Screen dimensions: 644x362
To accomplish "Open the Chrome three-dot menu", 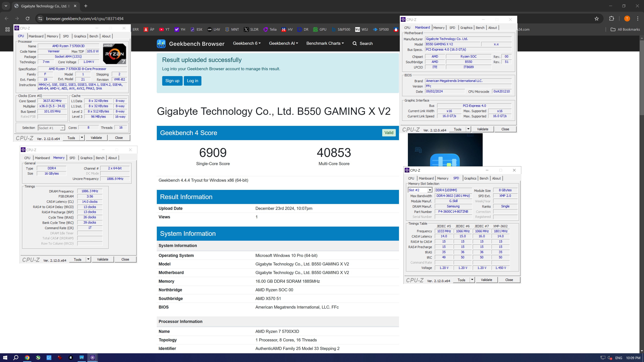I will (x=638, y=18).
